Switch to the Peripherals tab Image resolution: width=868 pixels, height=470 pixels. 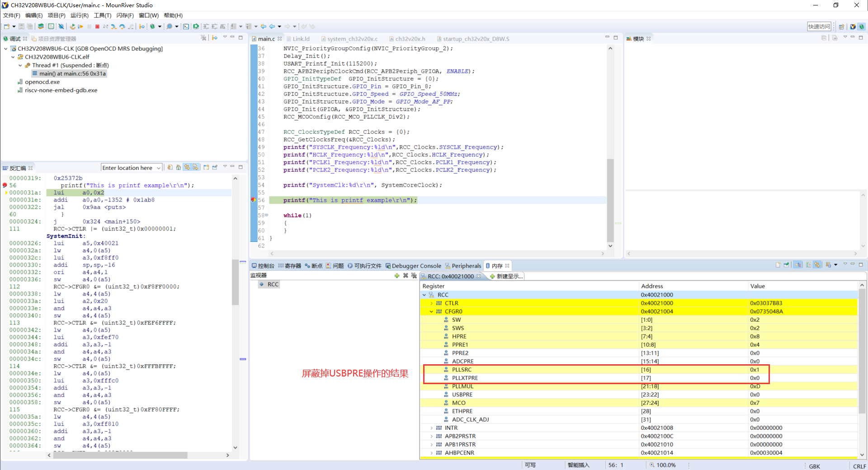(463, 266)
